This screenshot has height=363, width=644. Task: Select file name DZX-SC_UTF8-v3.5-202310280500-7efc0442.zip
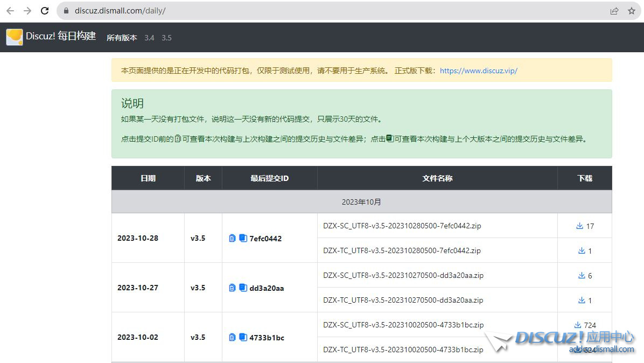[x=402, y=226]
